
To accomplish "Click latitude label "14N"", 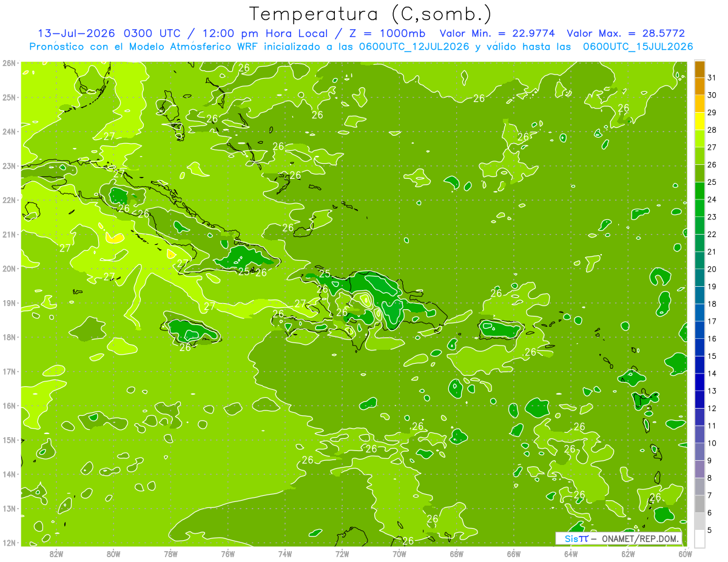I will (x=9, y=474).
